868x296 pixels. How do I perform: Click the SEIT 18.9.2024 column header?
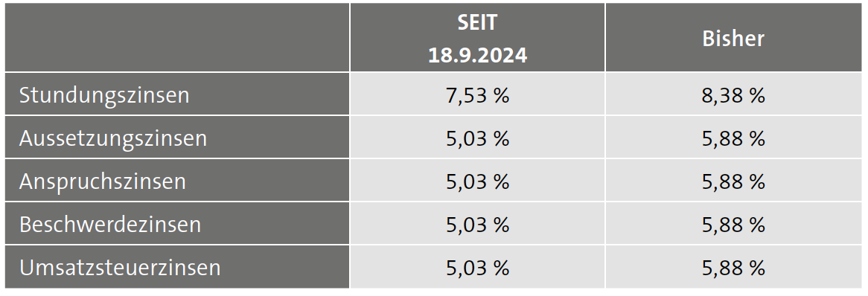(477, 38)
